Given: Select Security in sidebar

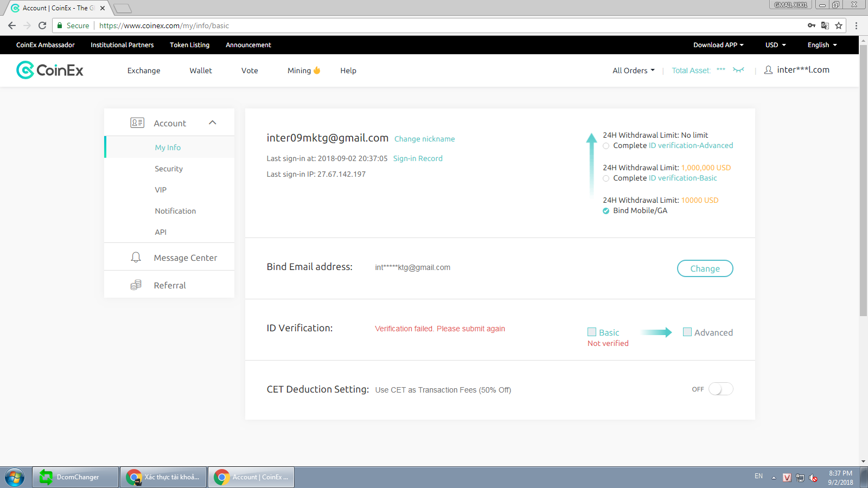Looking at the screenshot, I should (169, 169).
